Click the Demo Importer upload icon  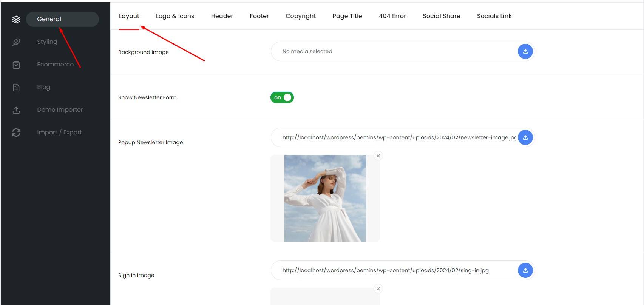pyautogui.click(x=16, y=110)
